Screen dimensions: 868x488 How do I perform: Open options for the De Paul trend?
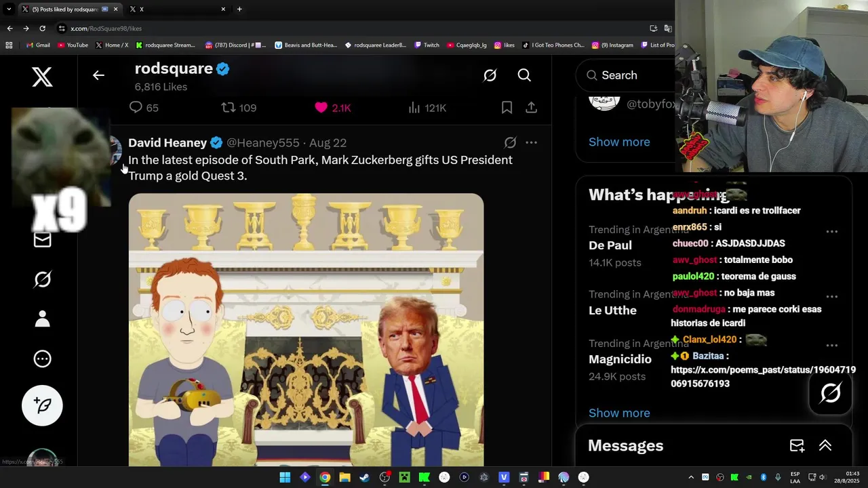[832, 232]
